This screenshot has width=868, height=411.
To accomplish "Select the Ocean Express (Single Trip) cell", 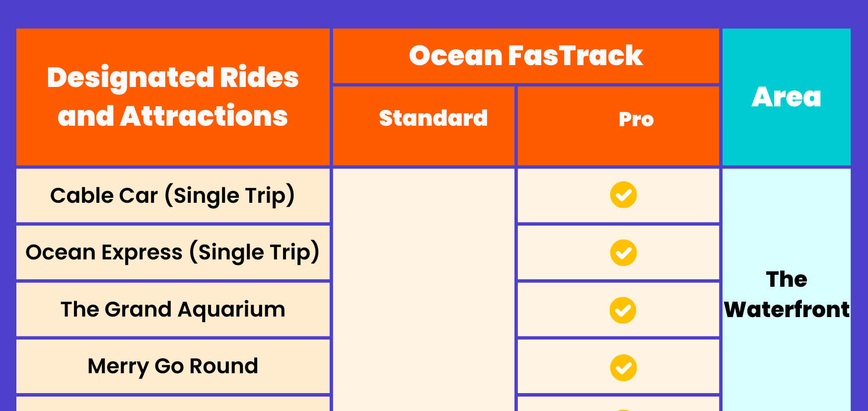I will coord(172,252).
